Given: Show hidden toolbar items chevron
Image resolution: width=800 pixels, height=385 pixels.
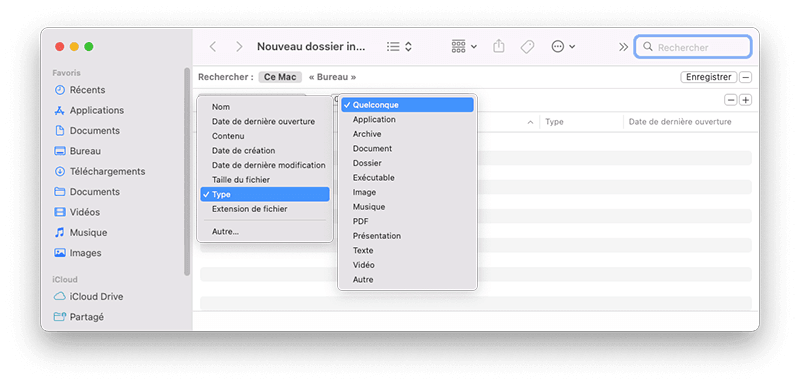Looking at the screenshot, I should pos(623,47).
